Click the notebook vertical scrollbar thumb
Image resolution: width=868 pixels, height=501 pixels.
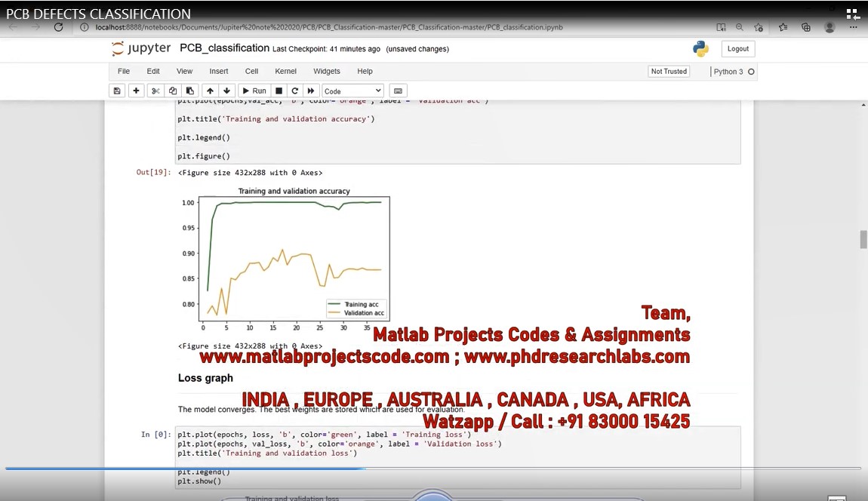click(863, 240)
